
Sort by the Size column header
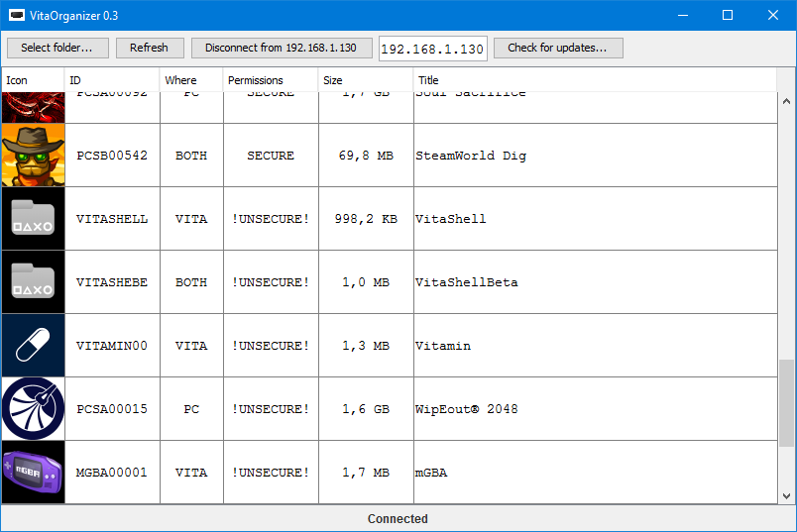366,80
